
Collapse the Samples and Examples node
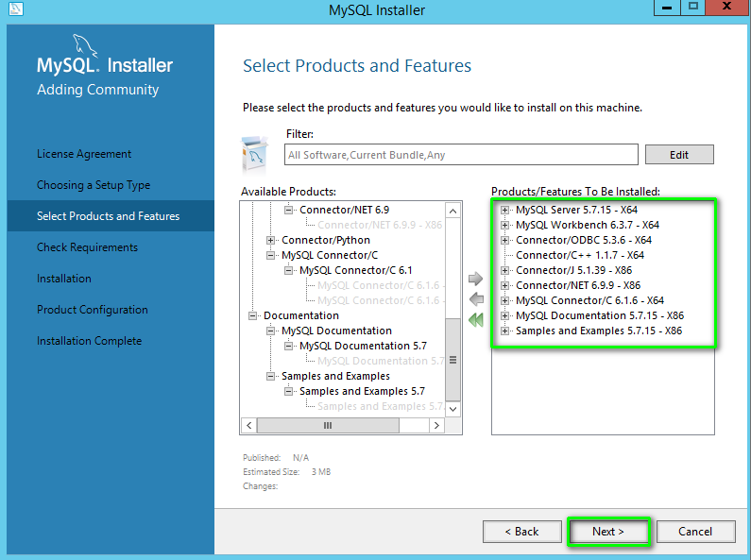coord(270,376)
